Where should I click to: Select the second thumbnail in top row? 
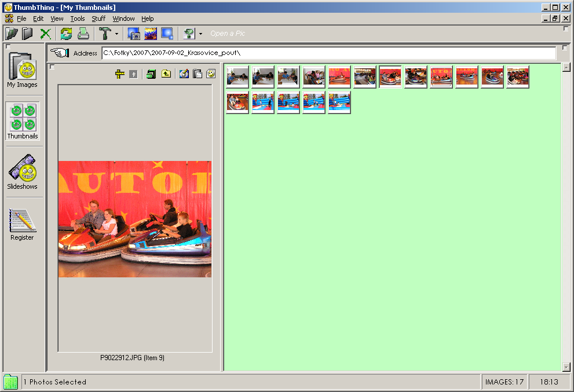(263, 77)
